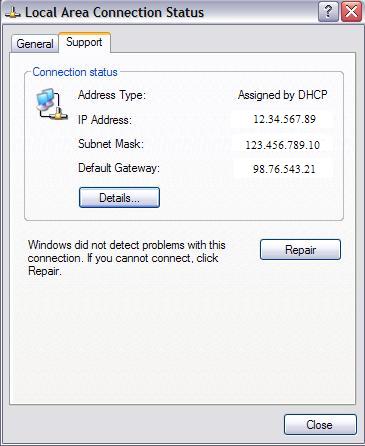The image size is (365, 446).
Task: Click the Connection status group heading
Action: point(75,72)
